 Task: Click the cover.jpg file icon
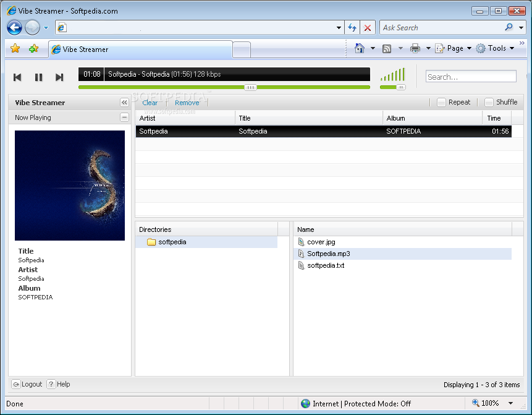coord(301,242)
